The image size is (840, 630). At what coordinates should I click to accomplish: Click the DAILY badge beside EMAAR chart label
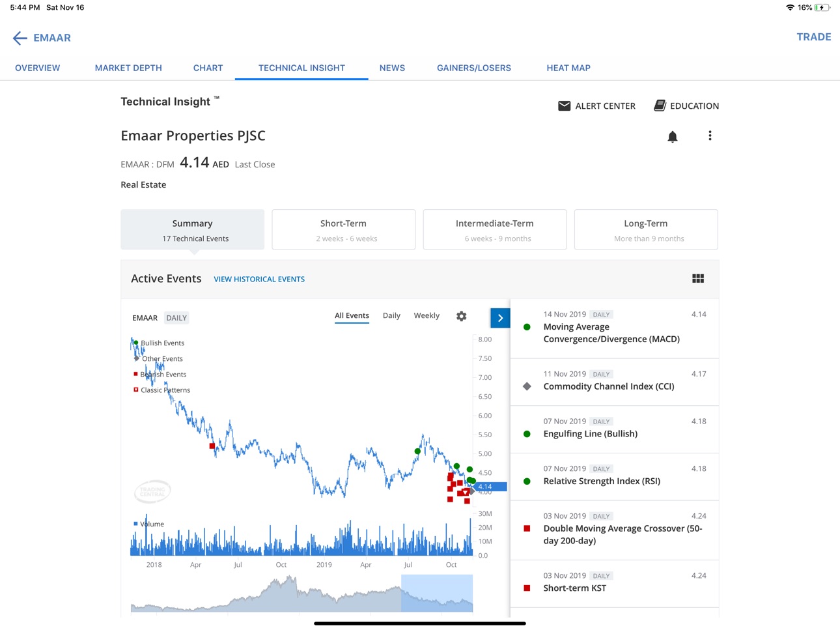[176, 318]
